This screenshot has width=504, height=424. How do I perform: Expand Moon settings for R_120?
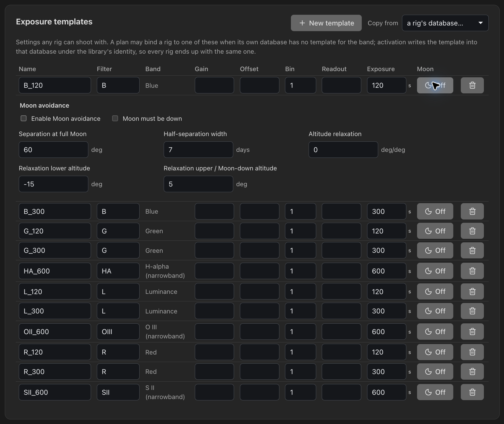(x=435, y=352)
